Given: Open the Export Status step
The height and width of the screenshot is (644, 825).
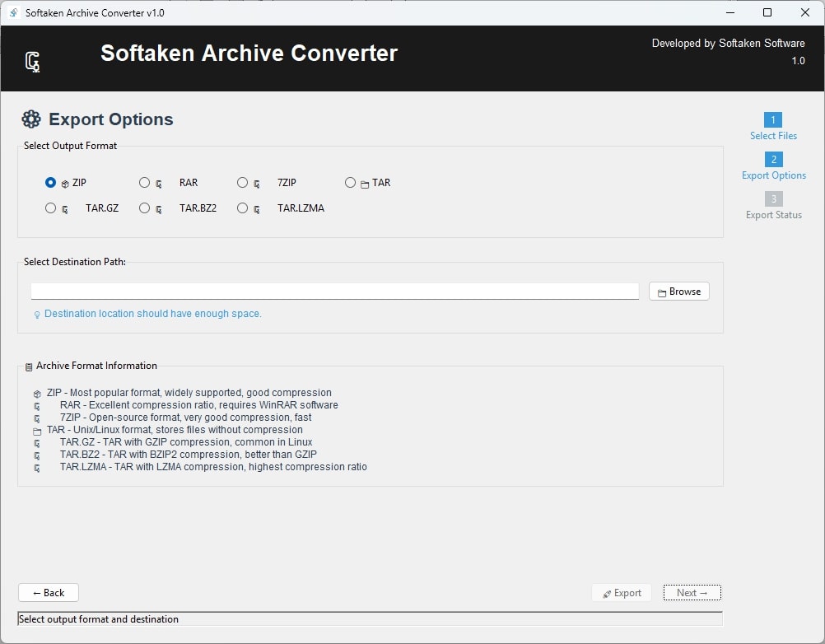Looking at the screenshot, I should (773, 207).
